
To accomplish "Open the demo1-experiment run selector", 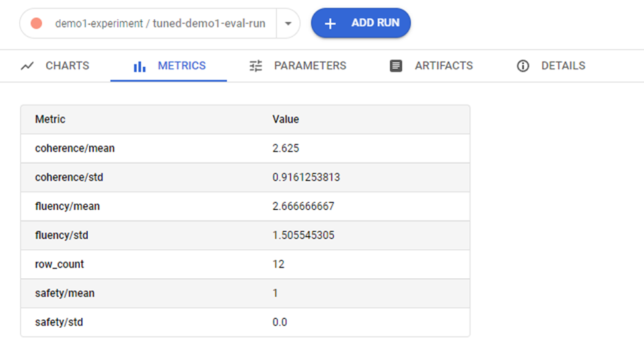I will 148,23.
